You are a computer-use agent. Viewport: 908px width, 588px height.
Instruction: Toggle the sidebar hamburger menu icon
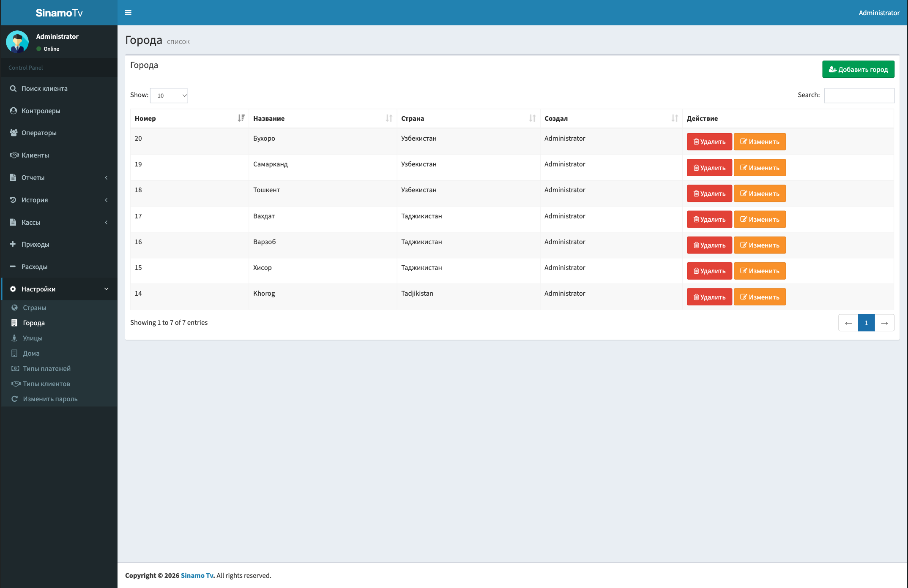[128, 13]
